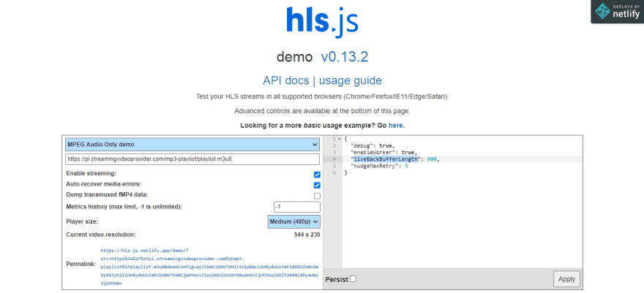Open the API docs link

click(x=286, y=80)
